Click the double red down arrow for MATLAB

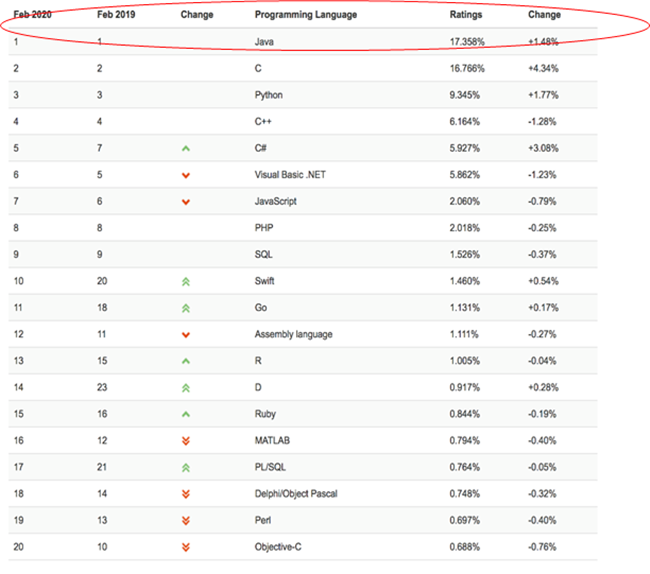[185, 441]
